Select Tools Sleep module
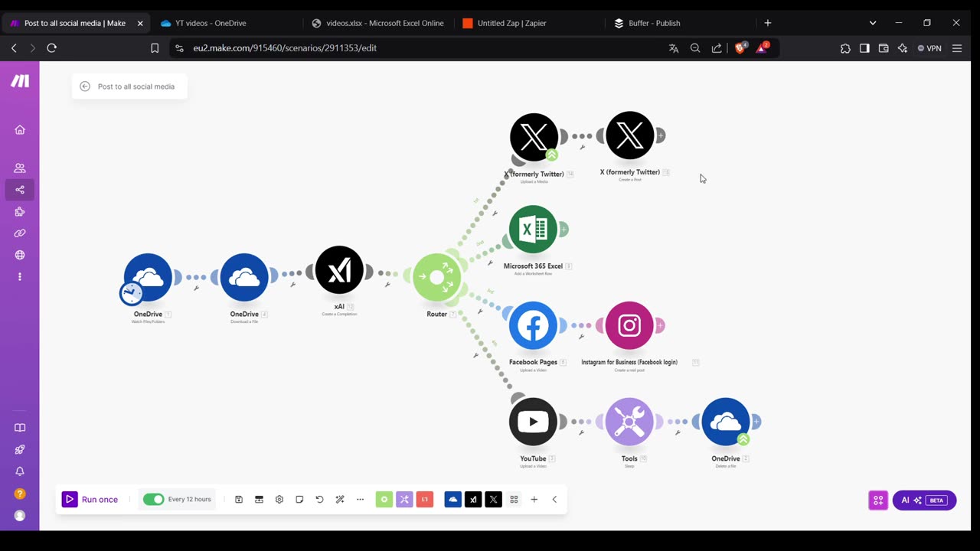The height and width of the screenshot is (551, 980). (629, 422)
